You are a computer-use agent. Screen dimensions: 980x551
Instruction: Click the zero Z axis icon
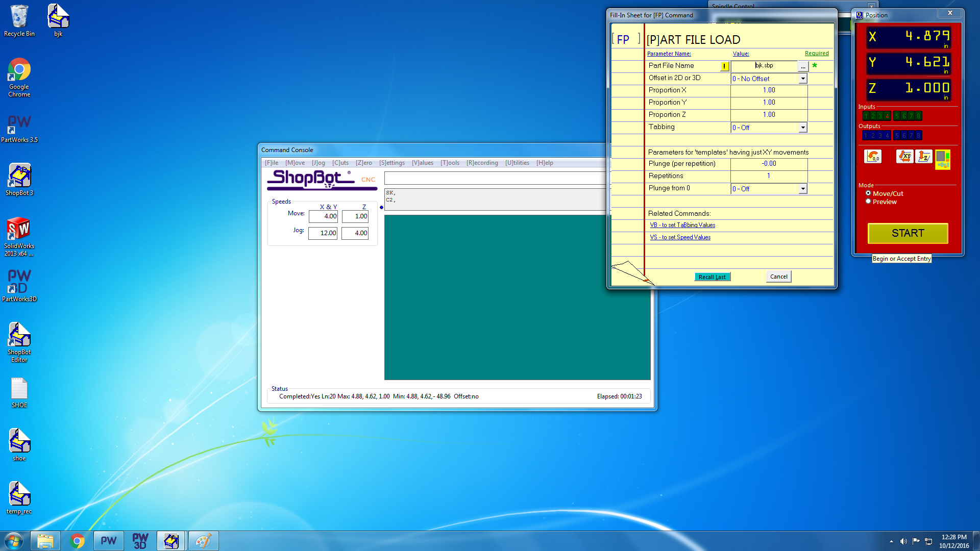point(924,157)
